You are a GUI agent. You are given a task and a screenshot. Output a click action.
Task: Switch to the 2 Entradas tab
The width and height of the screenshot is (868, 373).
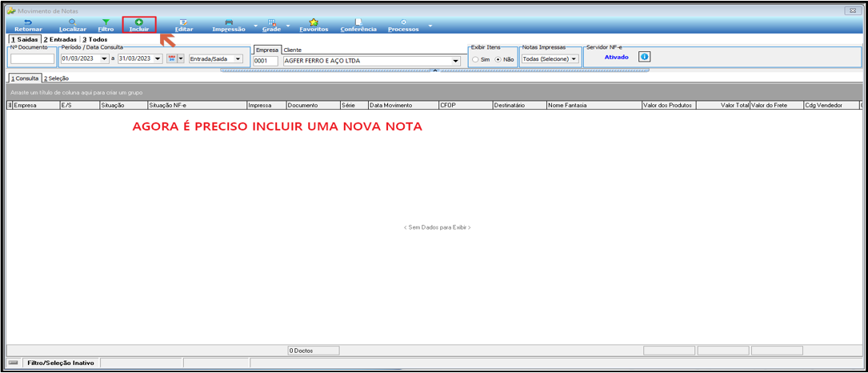[60, 40]
